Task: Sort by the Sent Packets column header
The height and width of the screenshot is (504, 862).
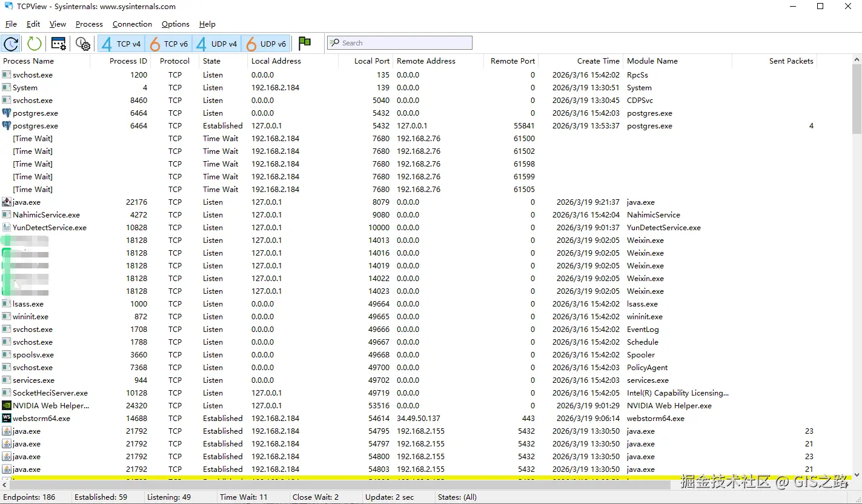Action: [x=774, y=61]
